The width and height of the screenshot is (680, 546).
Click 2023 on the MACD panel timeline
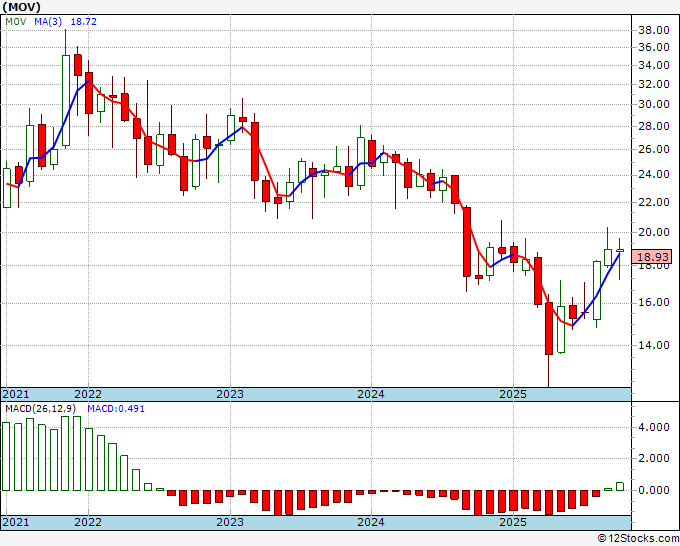point(230,522)
